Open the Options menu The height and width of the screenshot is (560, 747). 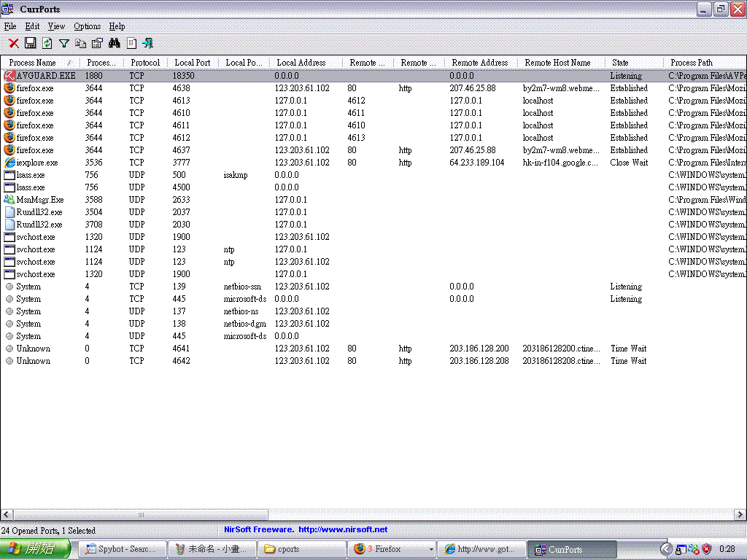point(88,26)
